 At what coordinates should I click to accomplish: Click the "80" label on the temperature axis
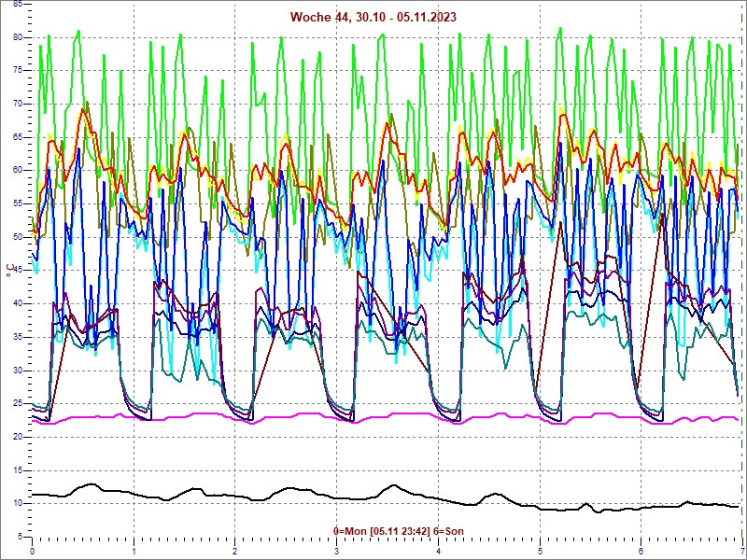[17, 37]
